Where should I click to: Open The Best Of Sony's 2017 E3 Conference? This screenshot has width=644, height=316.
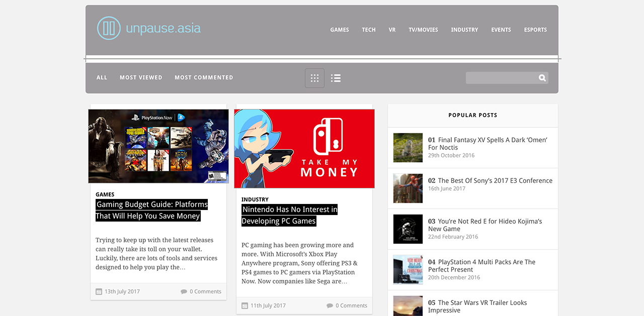pos(495,180)
